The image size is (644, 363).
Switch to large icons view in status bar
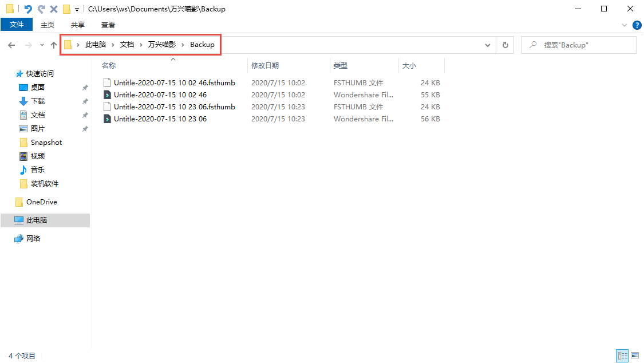[635, 356]
